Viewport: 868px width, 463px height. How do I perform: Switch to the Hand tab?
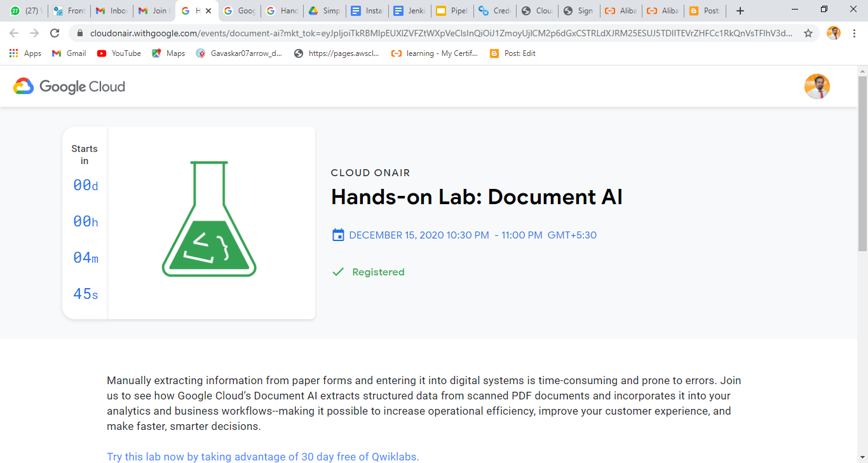click(281, 11)
